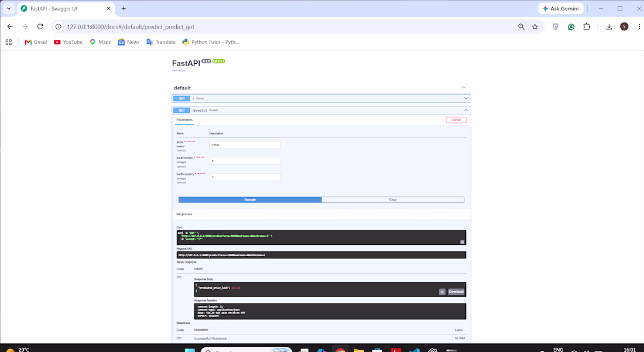Close the FastAPI - Swagger UI tab
Viewport: 644px width, 352px height.
click(108, 8)
